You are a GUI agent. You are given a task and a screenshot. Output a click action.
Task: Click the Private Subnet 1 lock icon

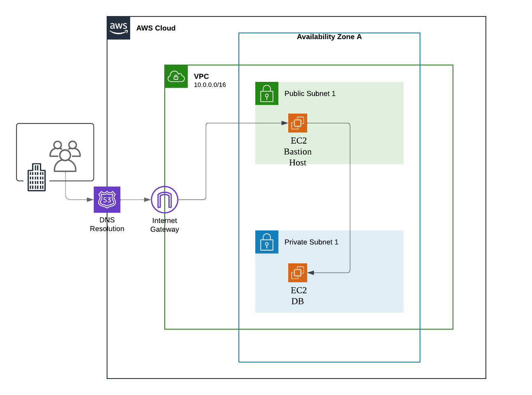pyautogui.click(x=267, y=242)
